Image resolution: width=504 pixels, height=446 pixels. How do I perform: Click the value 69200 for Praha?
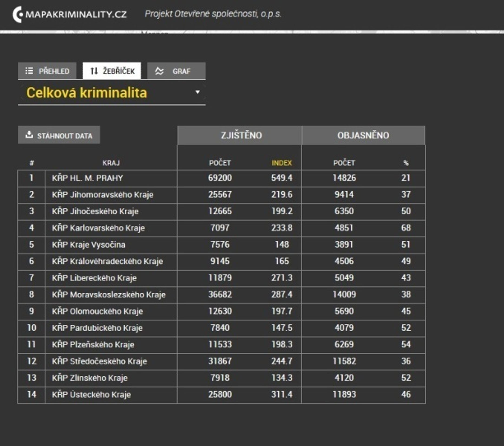pos(220,178)
